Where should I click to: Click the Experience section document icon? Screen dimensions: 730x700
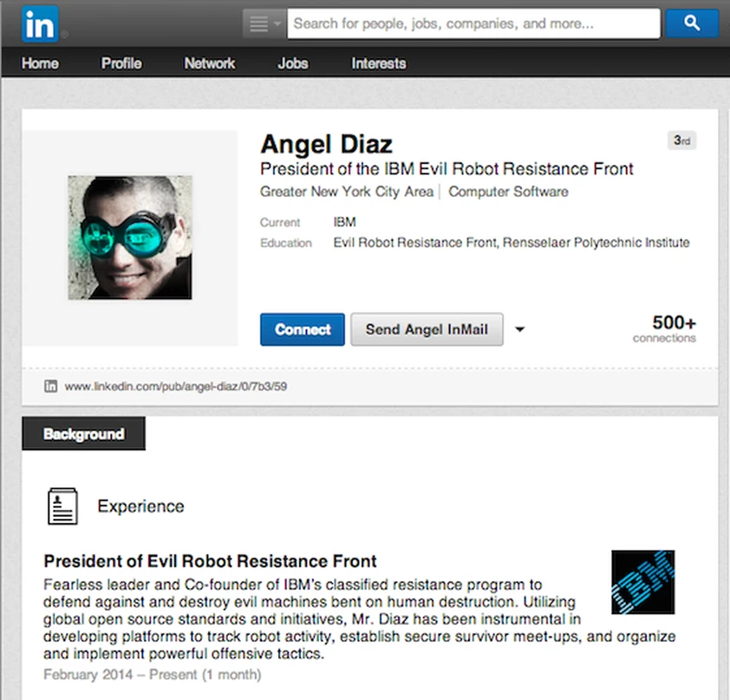tap(62, 507)
